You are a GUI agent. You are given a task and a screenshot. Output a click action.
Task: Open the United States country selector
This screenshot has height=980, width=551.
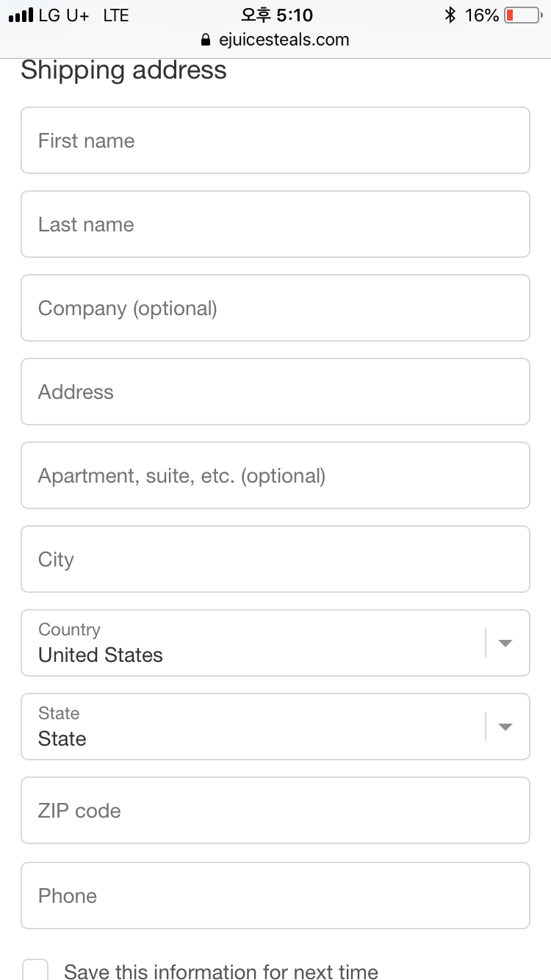pyautogui.click(x=250, y=643)
